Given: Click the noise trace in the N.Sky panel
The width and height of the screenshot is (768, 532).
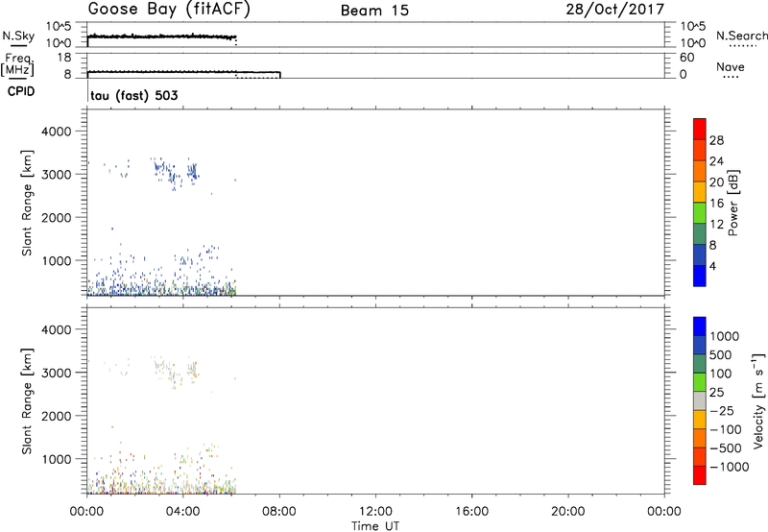Looking at the screenshot, I should [x=161, y=36].
